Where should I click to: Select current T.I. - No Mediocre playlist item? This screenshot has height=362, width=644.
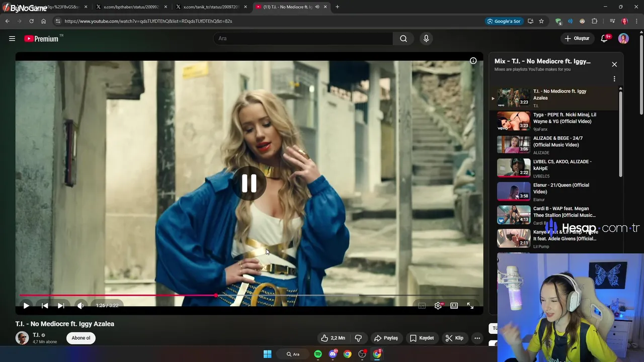pos(553,98)
